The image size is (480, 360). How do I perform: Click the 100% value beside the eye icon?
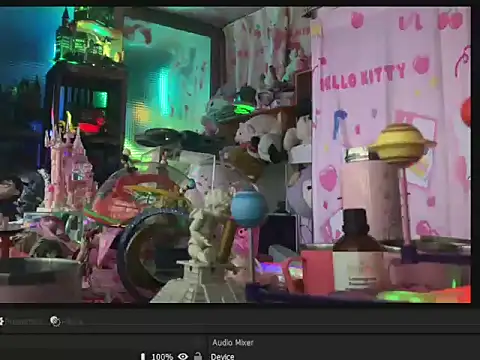point(162,357)
